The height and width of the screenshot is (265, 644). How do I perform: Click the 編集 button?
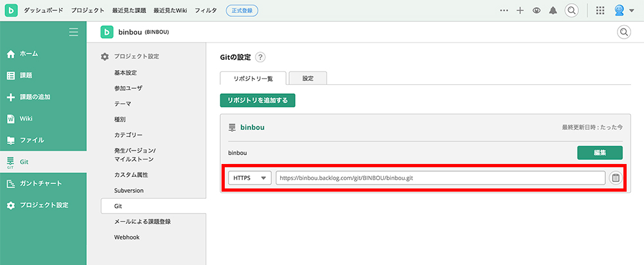pos(600,152)
